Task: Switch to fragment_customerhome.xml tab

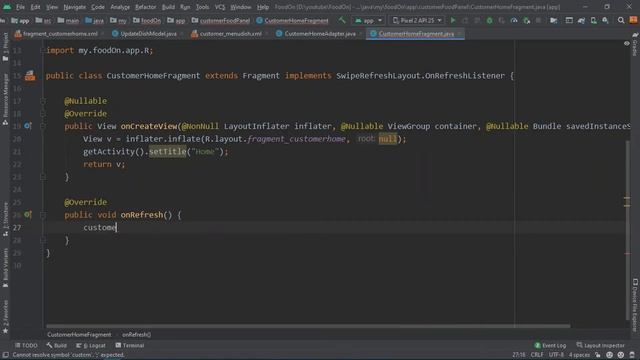Action: pos(60,34)
